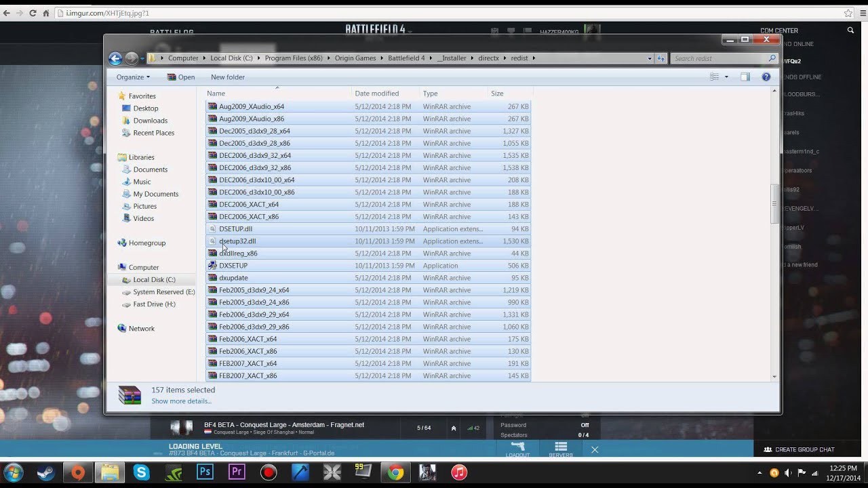The width and height of the screenshot is (868, 488).
Task: Select the dsetup32.dll file
Action: pos(368,241)
